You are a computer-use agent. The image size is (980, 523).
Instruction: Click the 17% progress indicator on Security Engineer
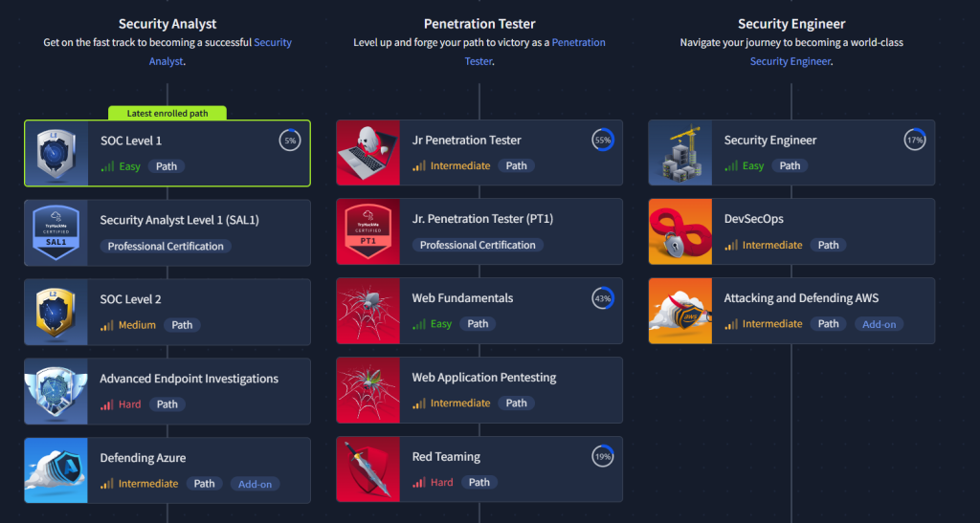click(915, 141)
